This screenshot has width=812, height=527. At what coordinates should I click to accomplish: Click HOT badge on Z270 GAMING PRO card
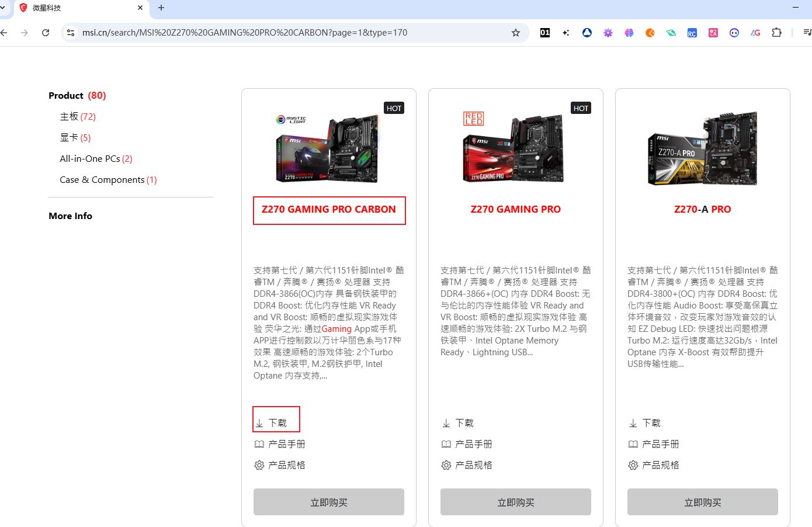click(581, 108)
